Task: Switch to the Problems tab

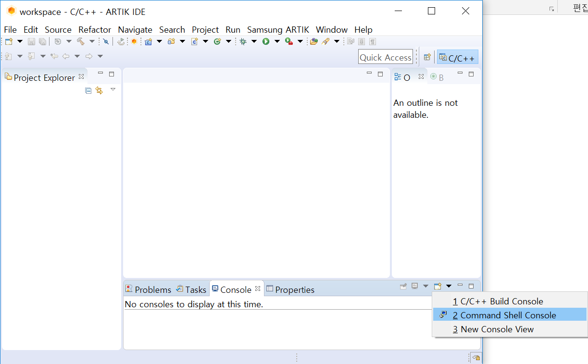Action: click(x=148, y=289)
